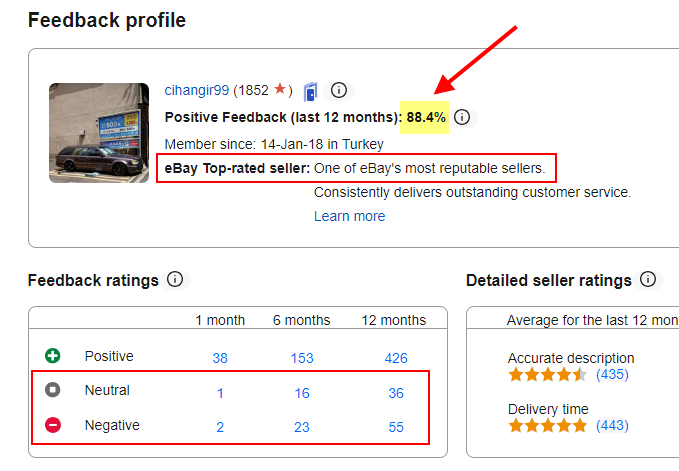Click info icon beside Feedback ratings heading
Image resolution: width=679 pixels, height=471 pixels.
click(x=175, y=280)
